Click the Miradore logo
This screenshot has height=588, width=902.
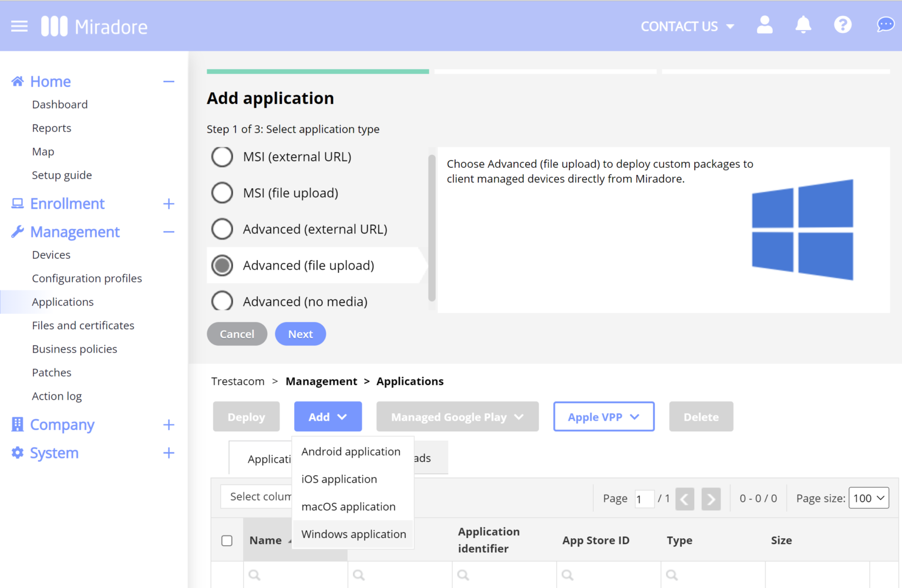94,25
